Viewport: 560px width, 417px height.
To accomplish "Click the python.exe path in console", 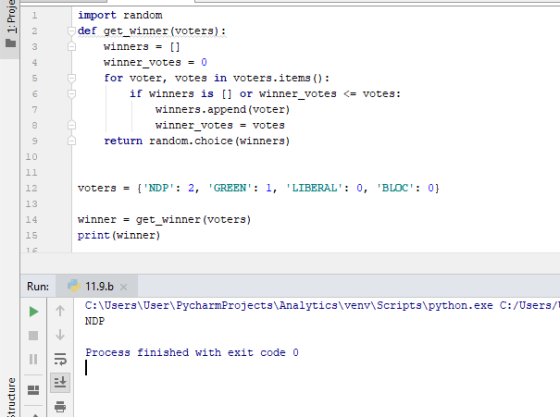I will tap(289, 306).
